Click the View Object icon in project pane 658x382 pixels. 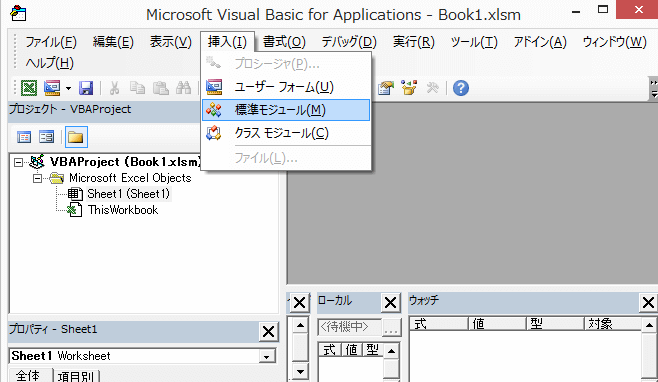click(x=47, y=137)
